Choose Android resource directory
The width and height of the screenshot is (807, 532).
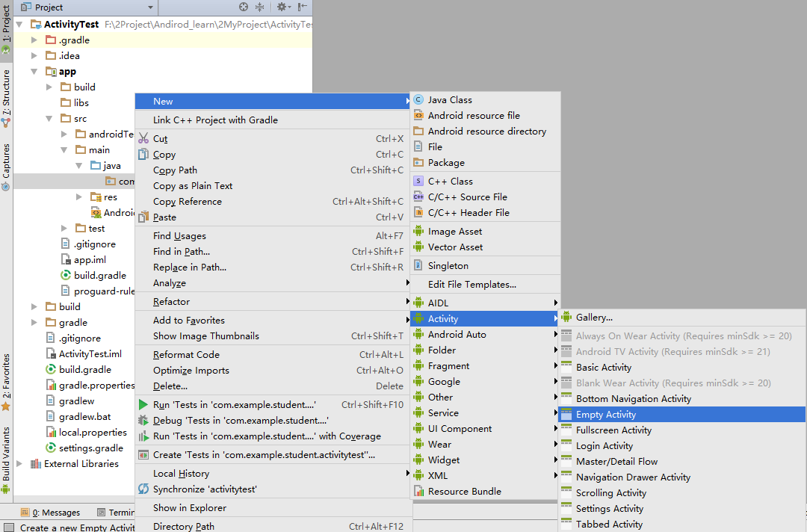485,132
